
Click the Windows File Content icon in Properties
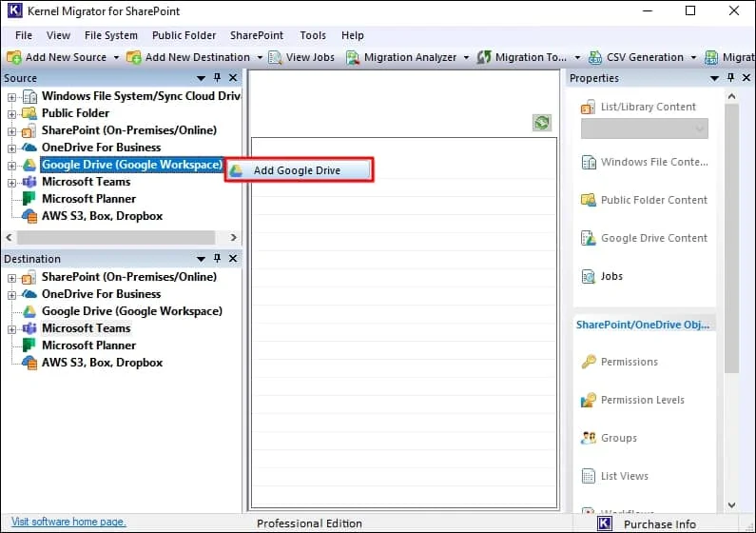point(589,163)
